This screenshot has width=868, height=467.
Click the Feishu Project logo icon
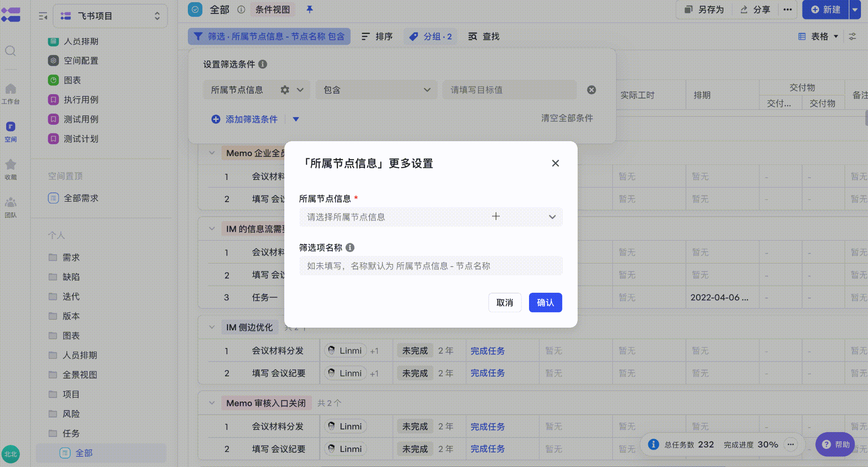coord(11,14)
